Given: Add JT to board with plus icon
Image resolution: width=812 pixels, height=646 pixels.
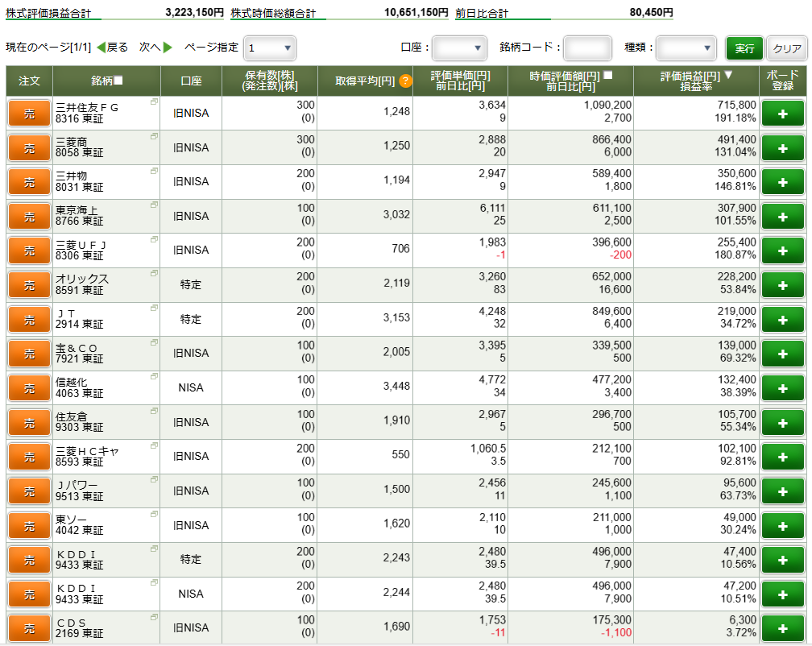Looking at the screenshot, I should tap(782, 320).
